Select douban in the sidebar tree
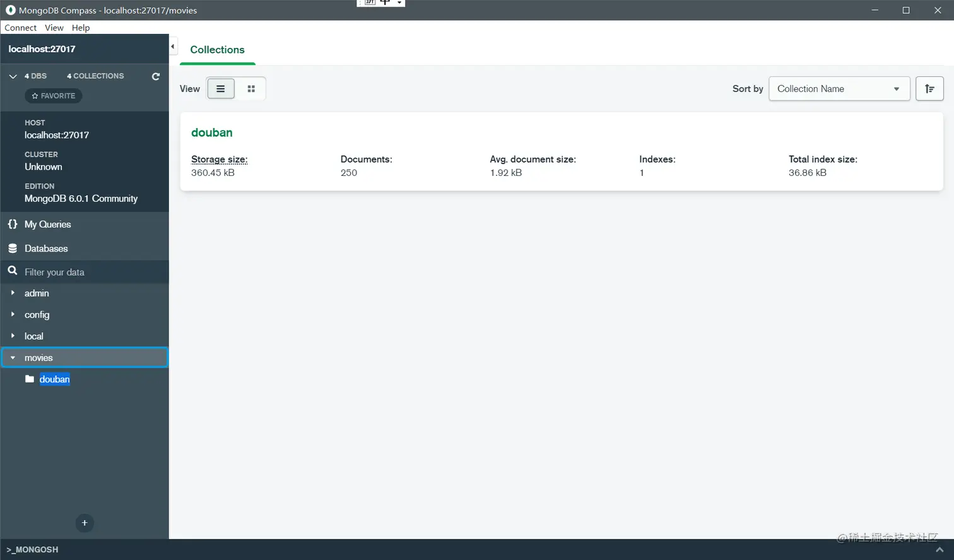 (55, 379)
